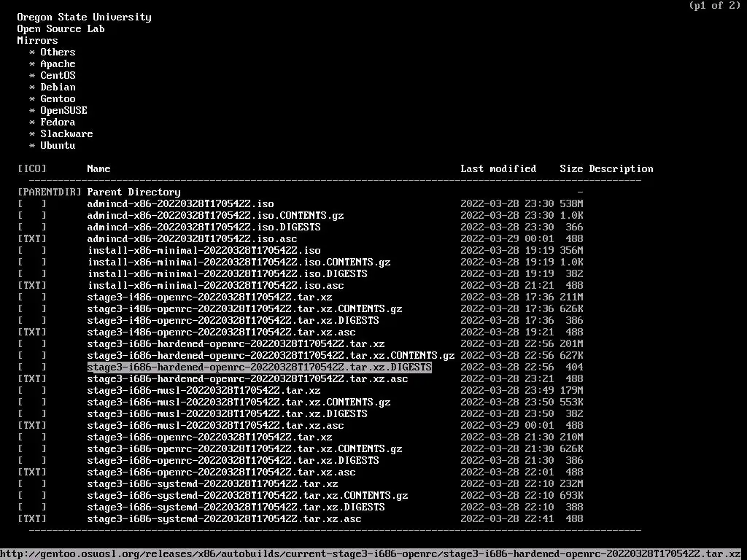The width and height of the screenshot is (747, 560).
Task: Click the [PARENTDIR] icon placeholder
Action: coord(50,192)
